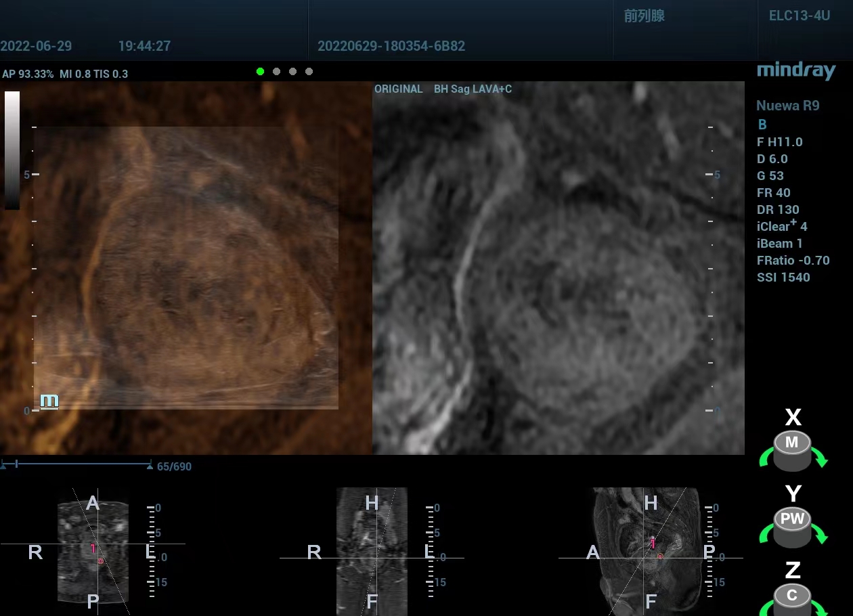Open the 前列腺 exam type selector
Screen dimensions: 853x616
(644, 16)
